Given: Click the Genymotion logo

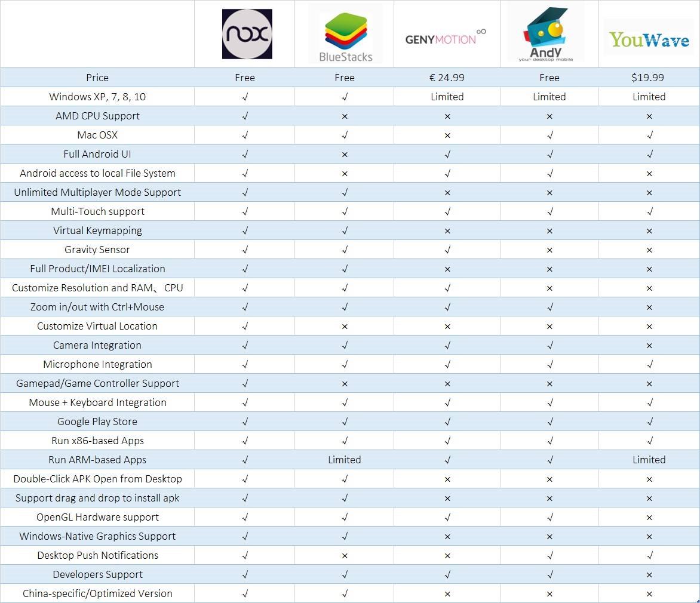Looking at the screenshot, I should click(x=446, y=38).
